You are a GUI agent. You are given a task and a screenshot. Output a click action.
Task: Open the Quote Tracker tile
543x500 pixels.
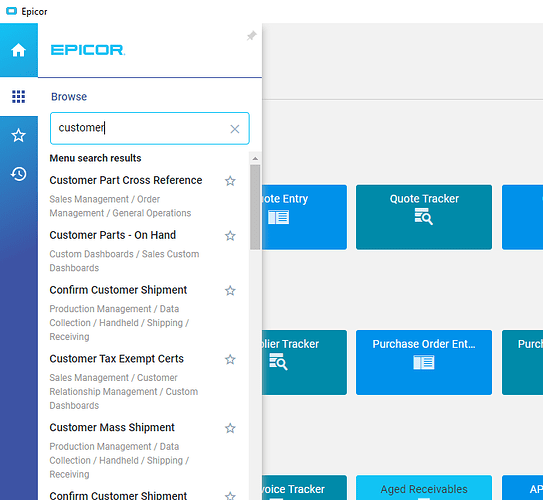424,217
